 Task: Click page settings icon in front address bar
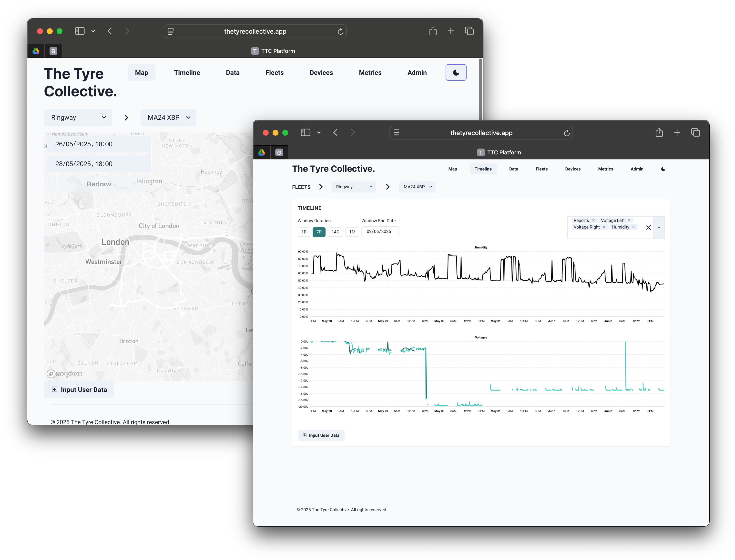click(x=397, y=133)
